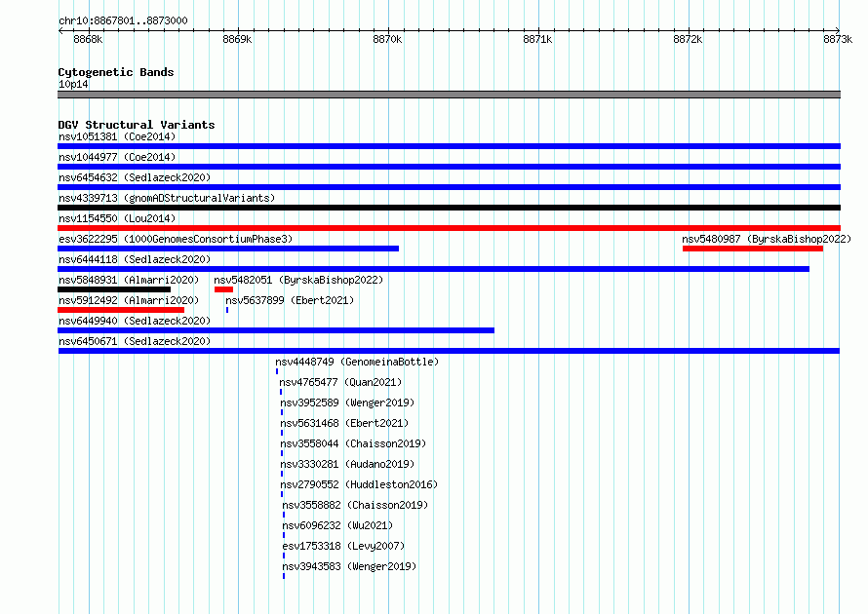Open nsv5848931 (Almarri2020) variant
The image size is (868, 614).
point(129,280)
